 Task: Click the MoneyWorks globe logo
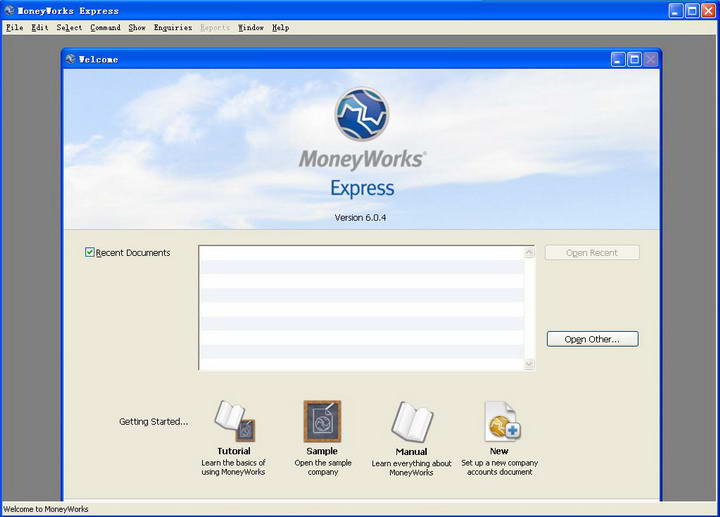362,114
